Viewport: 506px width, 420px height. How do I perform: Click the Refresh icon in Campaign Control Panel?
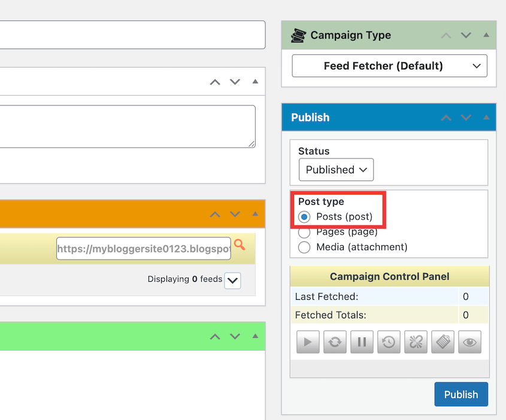[334, 342]
